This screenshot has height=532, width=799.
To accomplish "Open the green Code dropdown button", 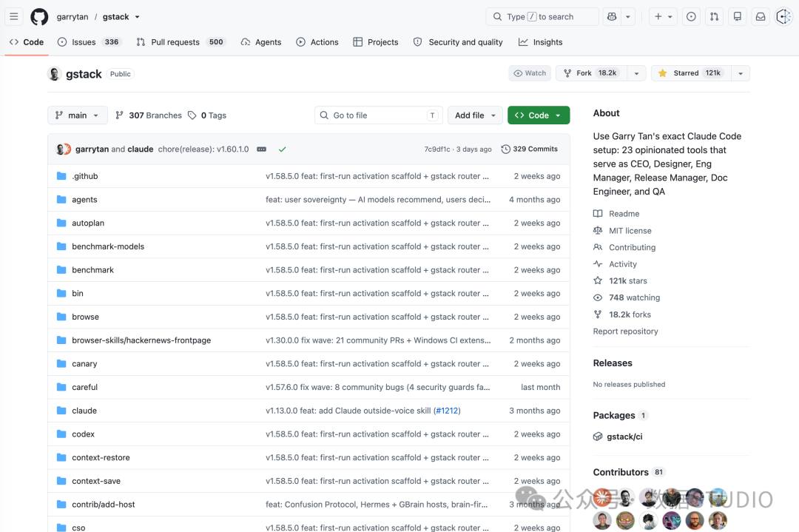I will [539, 115].
